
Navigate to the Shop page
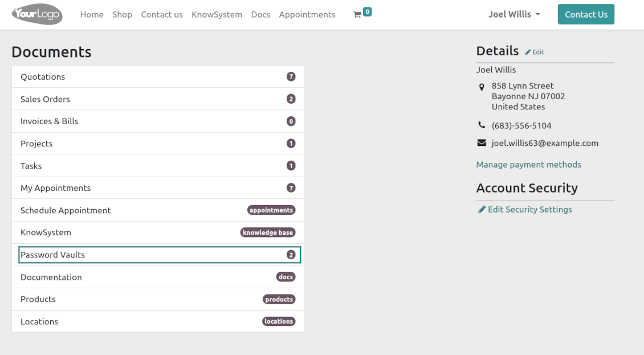[x=122, y=15]
